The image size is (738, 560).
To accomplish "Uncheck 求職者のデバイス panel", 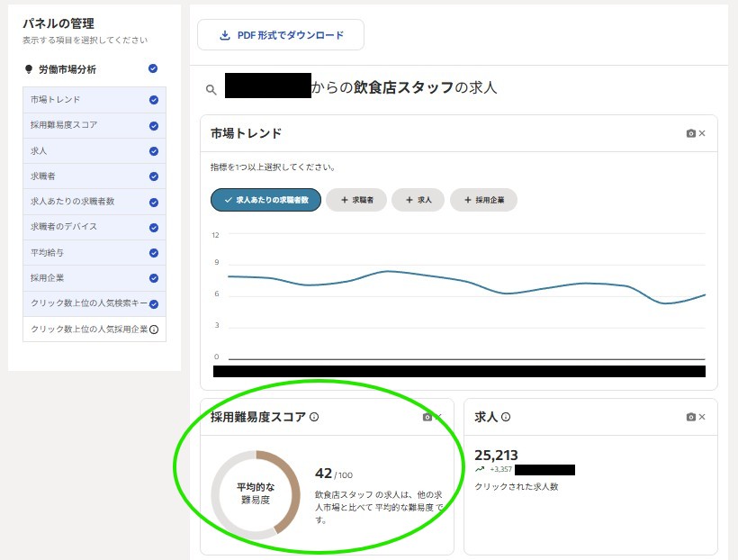I will [x=153, y=228].
